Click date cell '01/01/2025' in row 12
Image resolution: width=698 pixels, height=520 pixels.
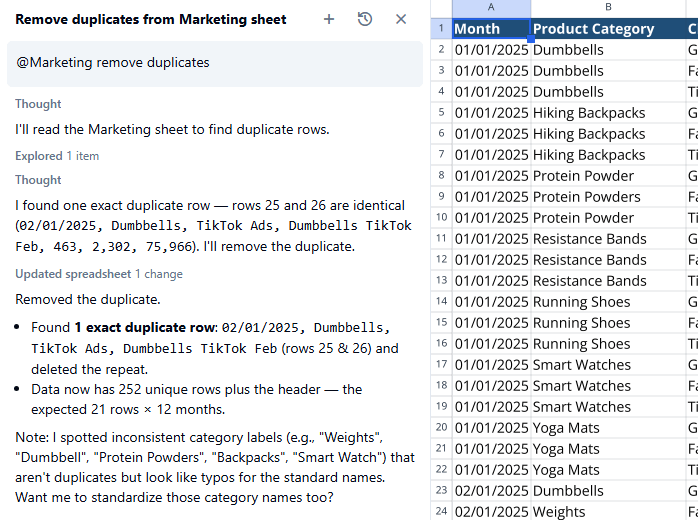[x=491, y=260]
